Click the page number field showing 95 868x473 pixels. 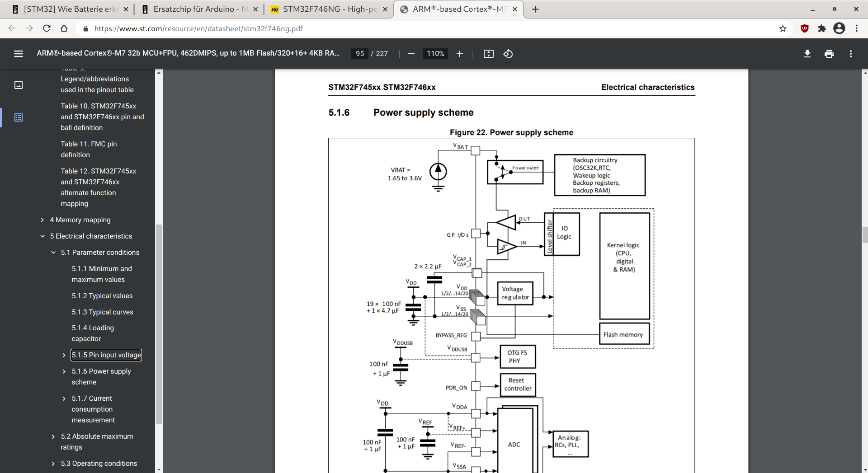[x=360, y=54]
